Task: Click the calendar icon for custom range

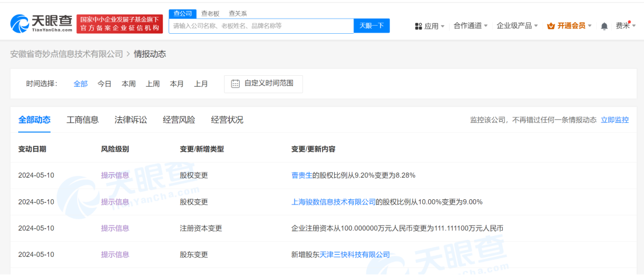Action: [235, 84]
